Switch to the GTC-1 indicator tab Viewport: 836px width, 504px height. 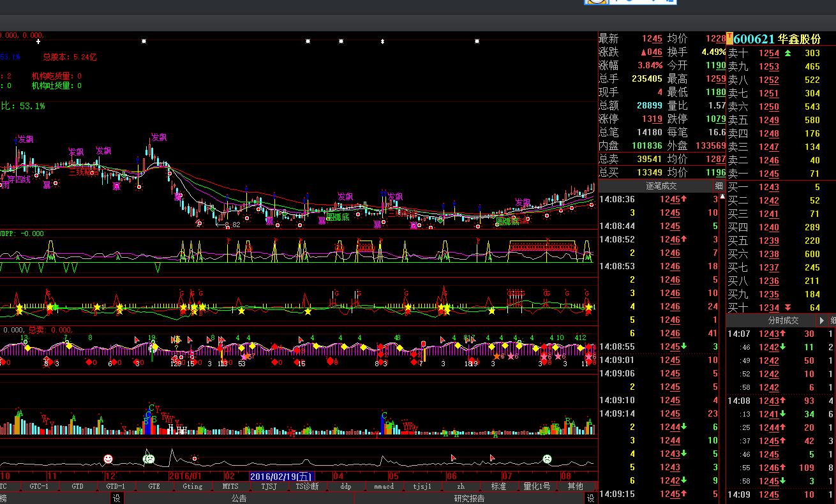(39, 486)
